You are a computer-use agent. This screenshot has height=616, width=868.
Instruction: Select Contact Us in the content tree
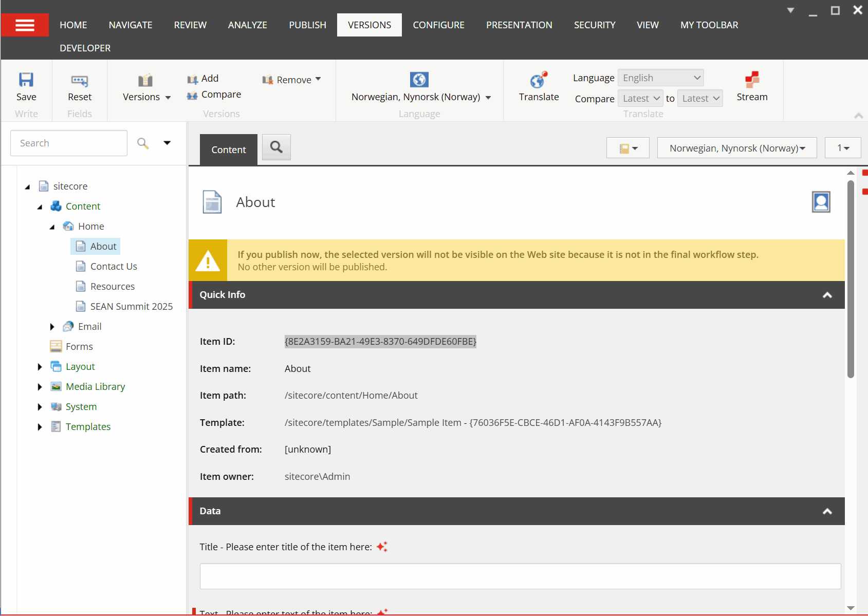tap(114, 267)
